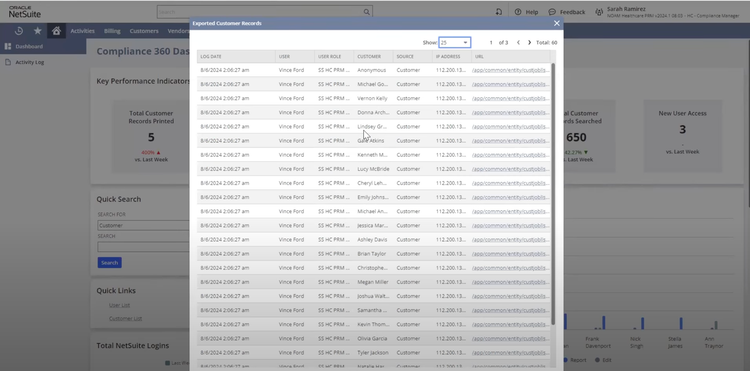Open the Customers menu
750x371 pixels.
(144, 31)
